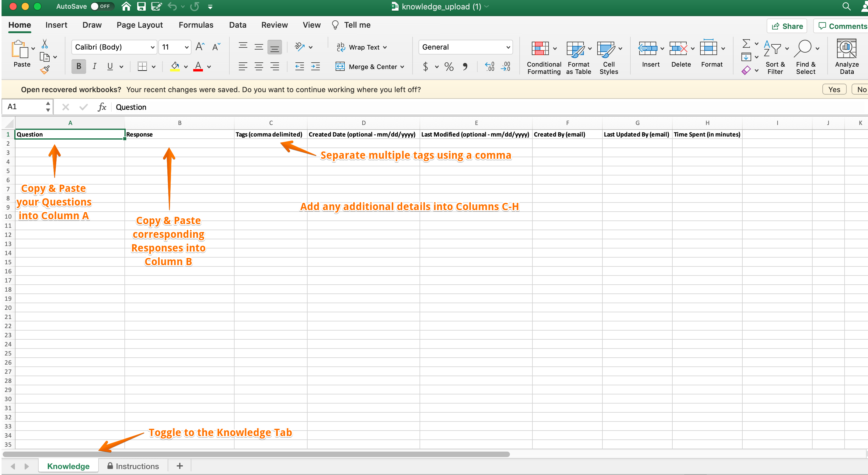
Task: Click Yes to open recovered workbooks
Action: [x=834, y=89]
